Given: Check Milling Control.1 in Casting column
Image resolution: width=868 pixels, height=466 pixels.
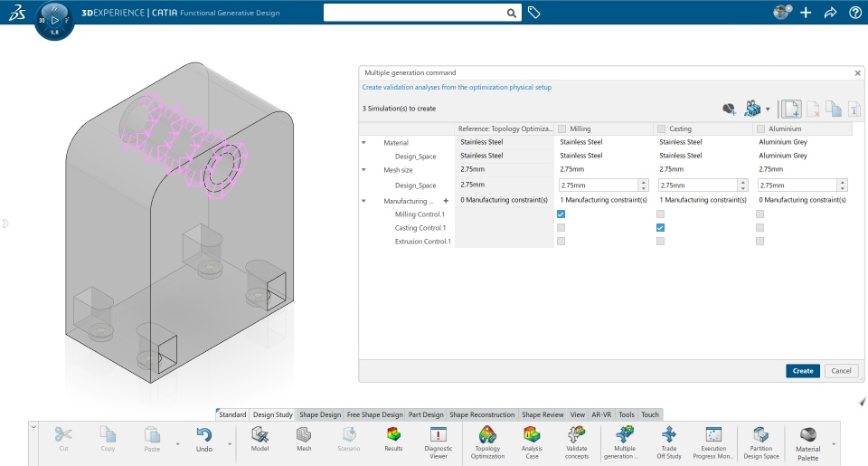Looking at the screenshot, I should pos(660,214).
